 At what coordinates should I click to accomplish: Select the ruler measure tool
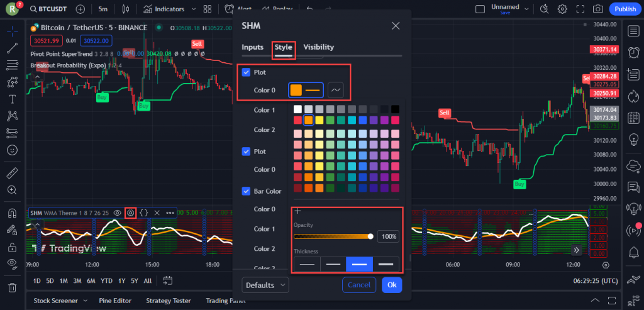13,173
